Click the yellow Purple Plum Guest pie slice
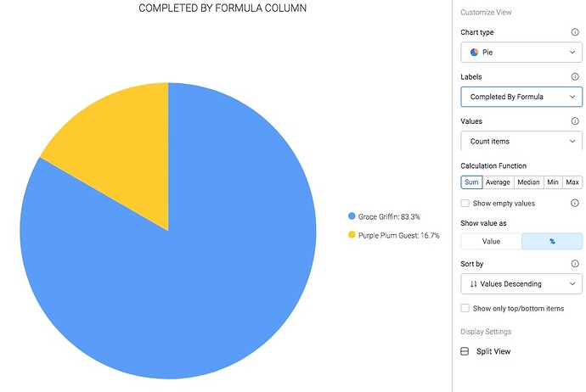This screenshot has height=392, width=586. [123, 149]
